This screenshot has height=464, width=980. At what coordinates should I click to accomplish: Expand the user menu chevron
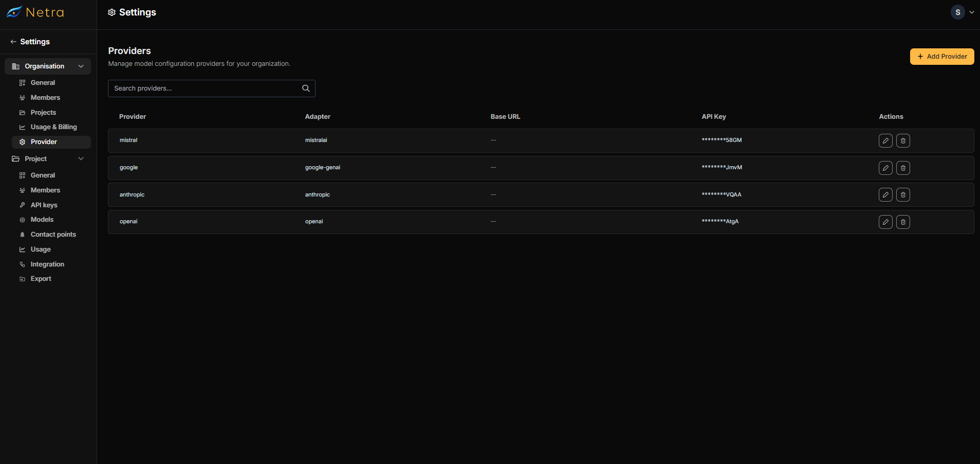[972, 12]
